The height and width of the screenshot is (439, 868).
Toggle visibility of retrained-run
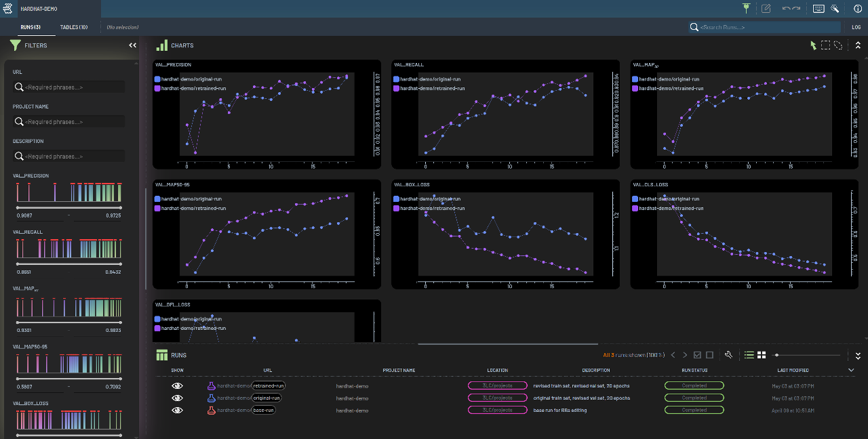click(177, 385)
